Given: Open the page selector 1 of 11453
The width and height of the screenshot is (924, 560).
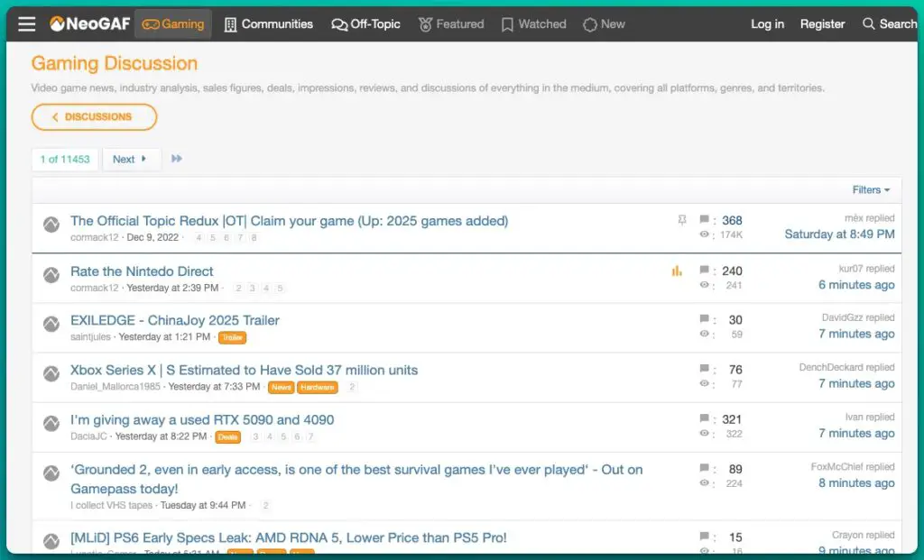Looking at the screenshot, I should 64,160.
